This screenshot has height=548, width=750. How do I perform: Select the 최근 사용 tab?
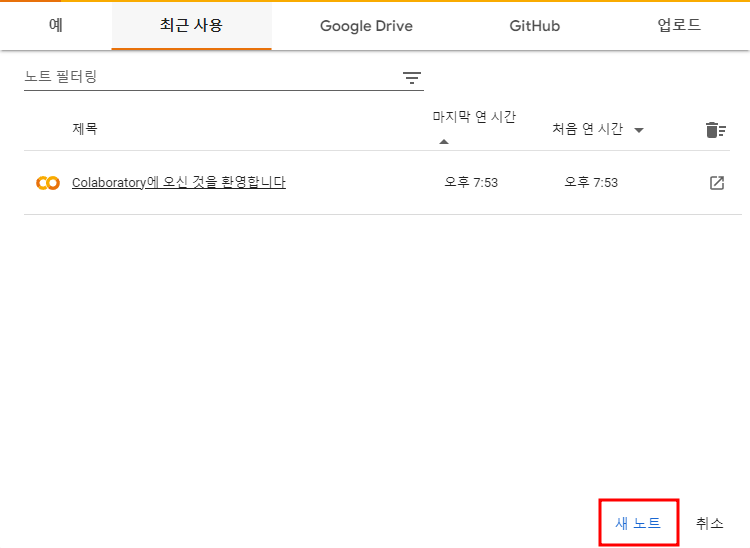click(191, 25)
